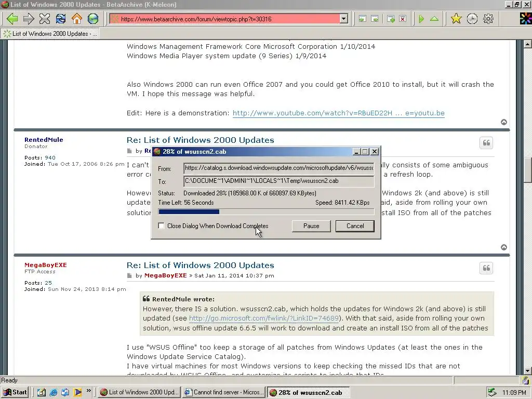
Task: Open the Home page icon
Action: 77,19
